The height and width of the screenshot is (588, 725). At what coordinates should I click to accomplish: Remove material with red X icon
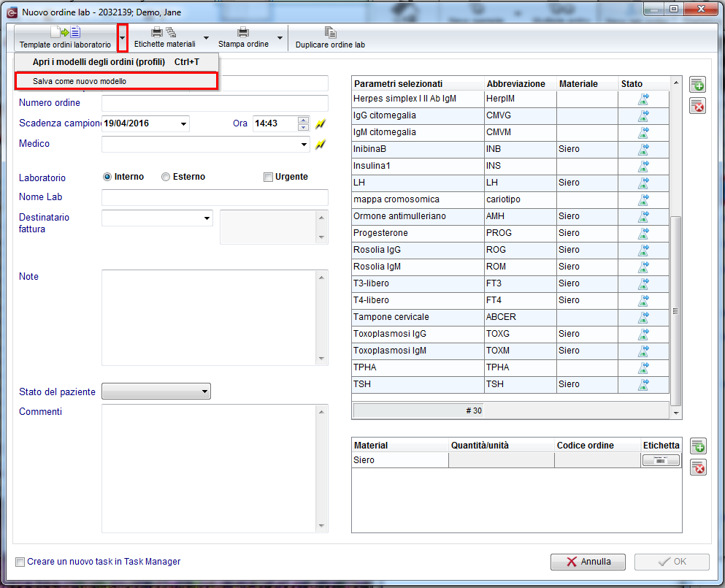coord(698,467)
